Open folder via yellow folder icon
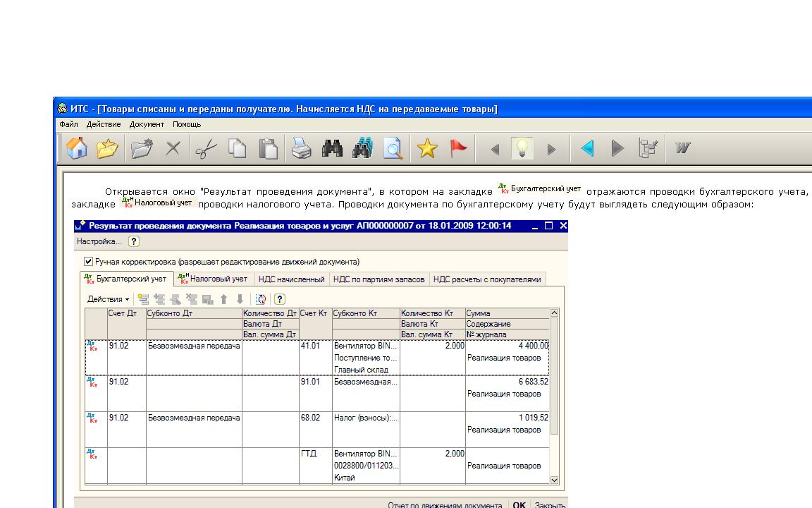The height and width of the screenshot is (508, 812). [x=107, y=149]
